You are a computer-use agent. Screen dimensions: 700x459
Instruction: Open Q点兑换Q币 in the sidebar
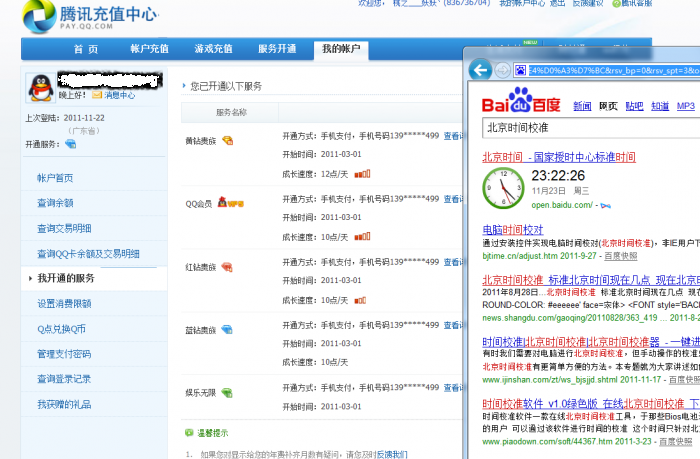[62, 329]
